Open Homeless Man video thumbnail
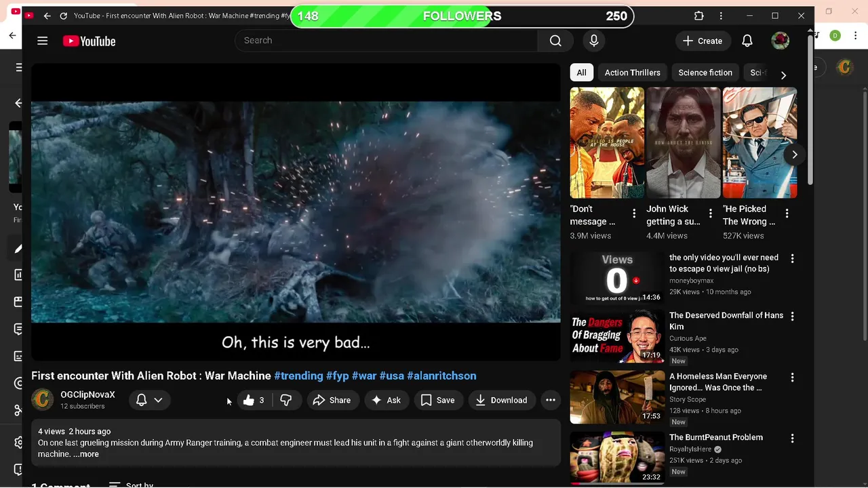This screenshot has height=488, width=868. (617, 397)
